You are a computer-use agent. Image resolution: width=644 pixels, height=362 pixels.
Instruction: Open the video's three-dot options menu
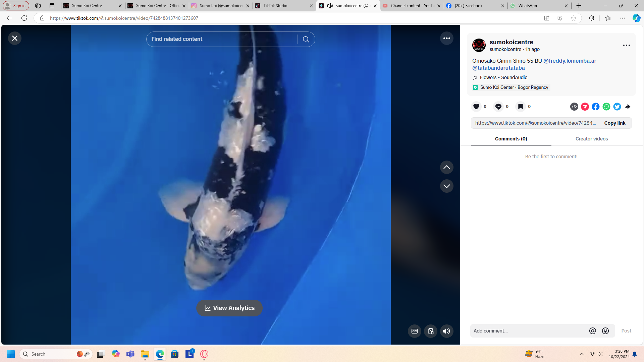(446, 38)
